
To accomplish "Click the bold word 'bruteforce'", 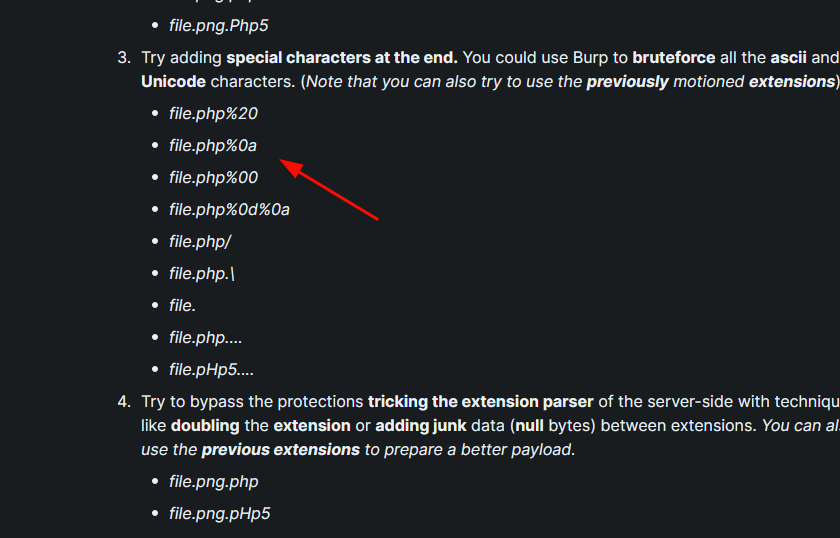I will (673, 58).
